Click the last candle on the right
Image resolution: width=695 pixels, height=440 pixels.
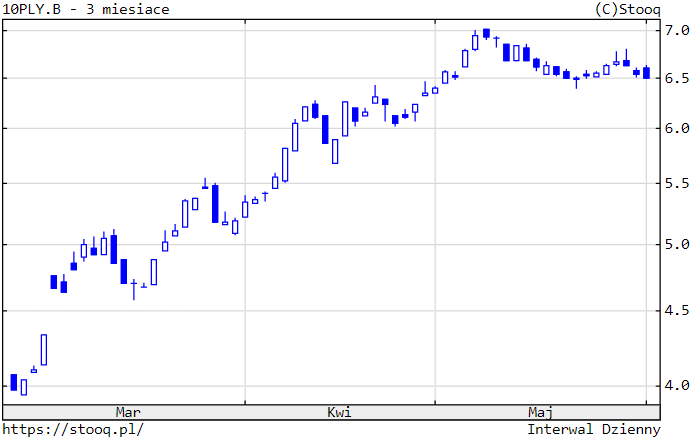[646, 72]
